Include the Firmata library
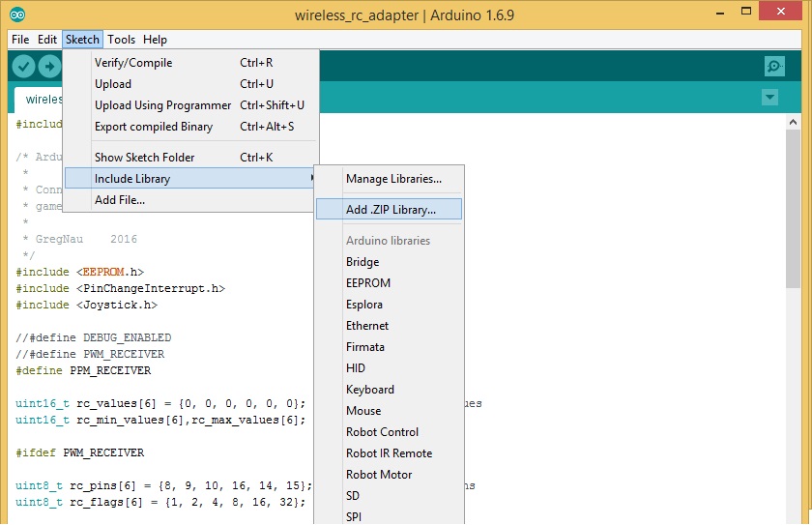The width and height of the screenshot is (812, 525). (389, 347)
